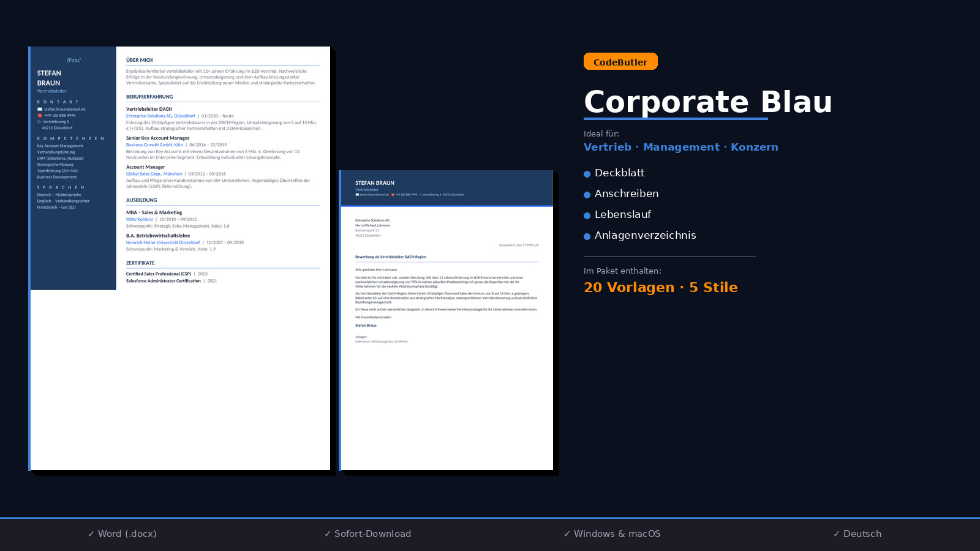Click the Anlagenverzeichnis list entry

tap(645, 235)
